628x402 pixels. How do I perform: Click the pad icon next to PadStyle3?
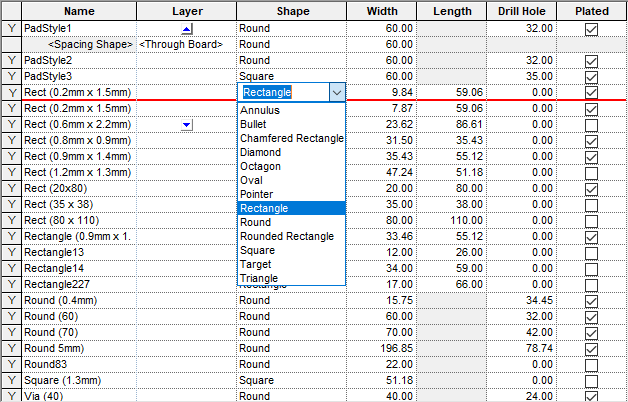coord(11,77)
